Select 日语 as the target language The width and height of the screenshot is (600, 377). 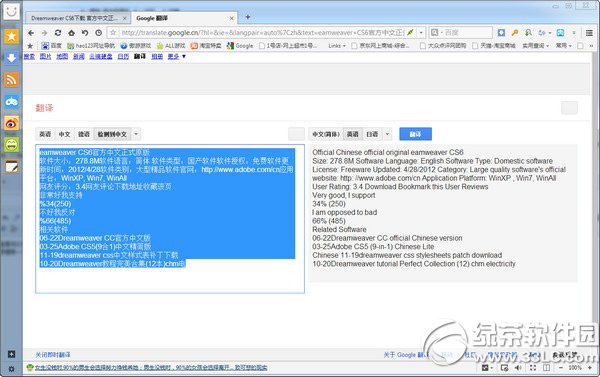[x=372, y=134]
